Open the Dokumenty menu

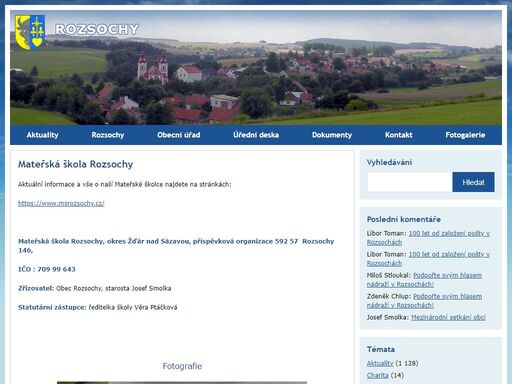(x=332, y=135)
